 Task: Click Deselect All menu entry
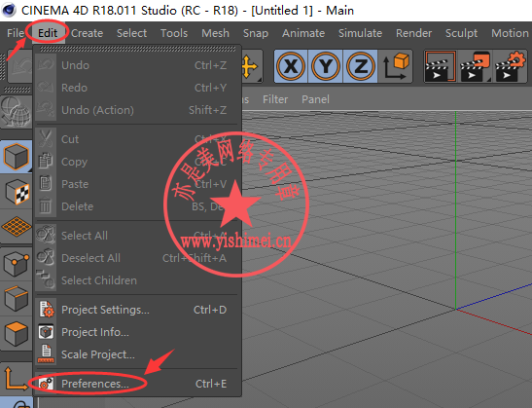pos(138,258)
